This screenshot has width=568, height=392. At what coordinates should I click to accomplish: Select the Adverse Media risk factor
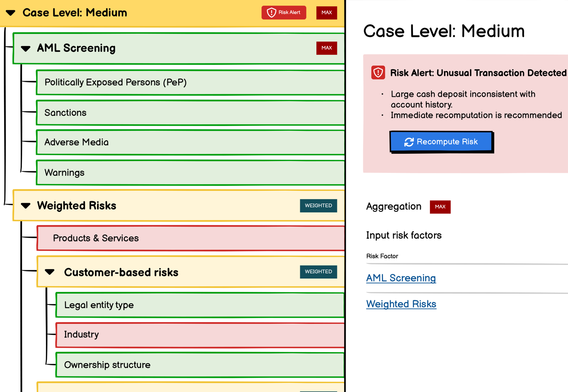click(76, 142)
